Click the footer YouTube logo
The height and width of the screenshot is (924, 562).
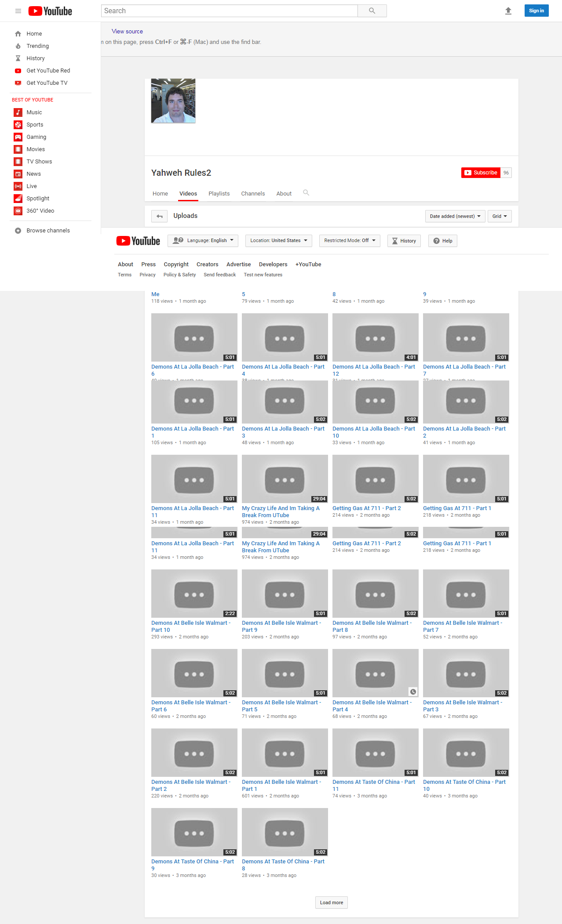[138, 241]
